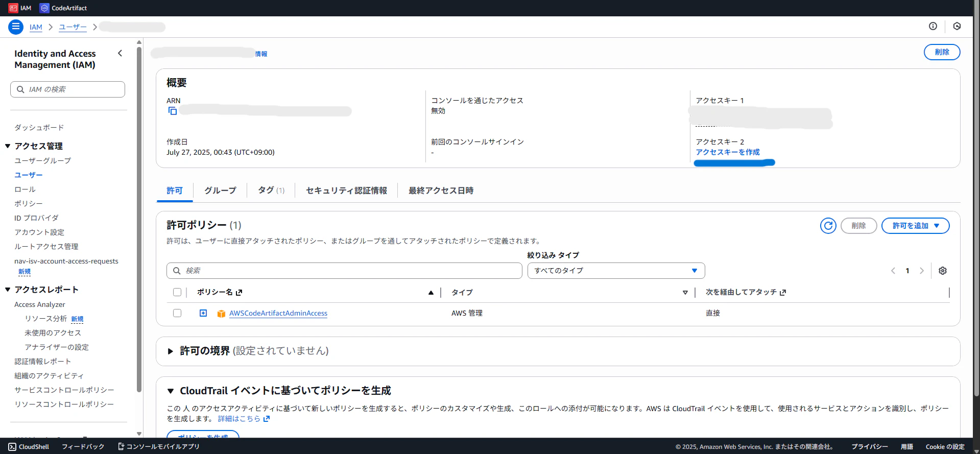Open アカウント設定 in sidebar
Viewport: 980px width, 454px height.
click(39, 232)
